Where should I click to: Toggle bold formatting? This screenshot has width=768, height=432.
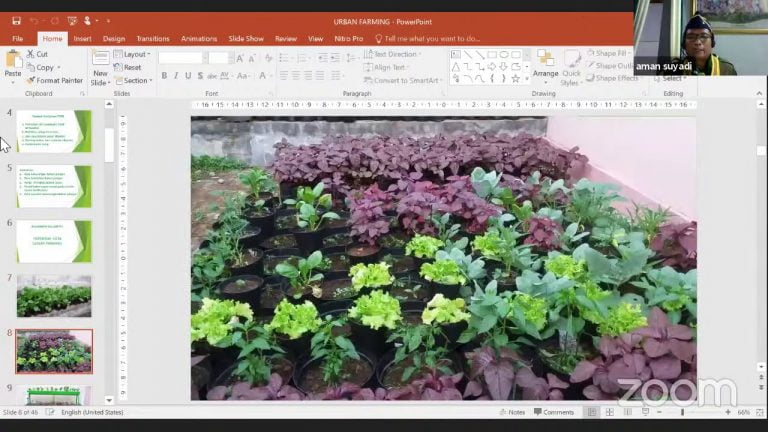(164, 76)
